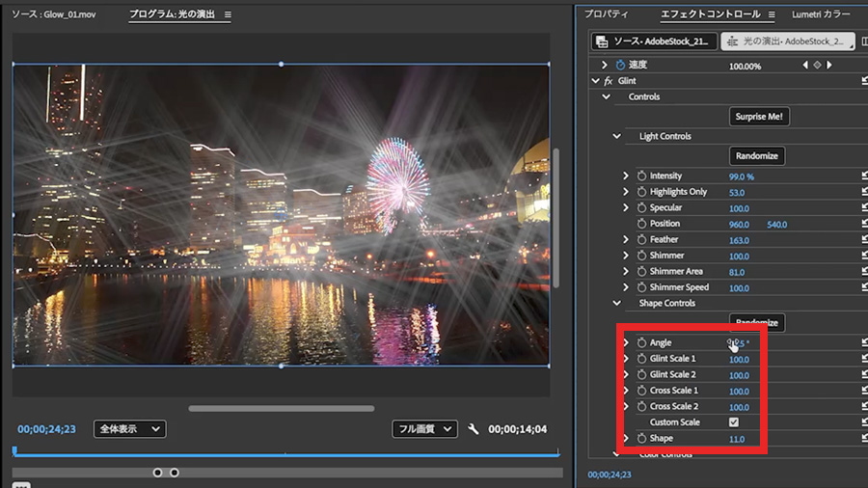Reset the Intensity parameter
The height and width of the screenshot is (488, 868).
pos(864,176)
